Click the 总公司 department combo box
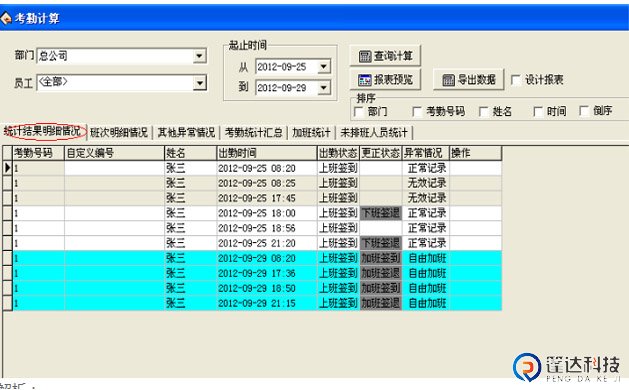The image size is (629, 390). coord(122,56)
